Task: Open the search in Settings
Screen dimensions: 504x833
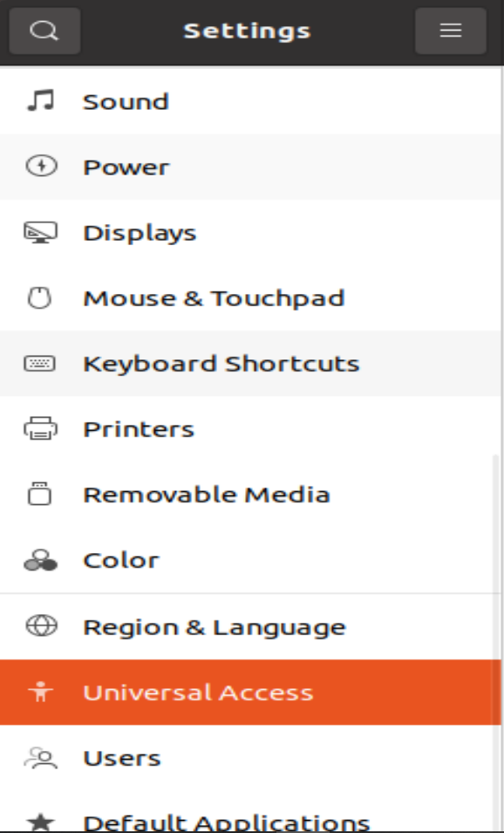Action: (x=44, y=31)
